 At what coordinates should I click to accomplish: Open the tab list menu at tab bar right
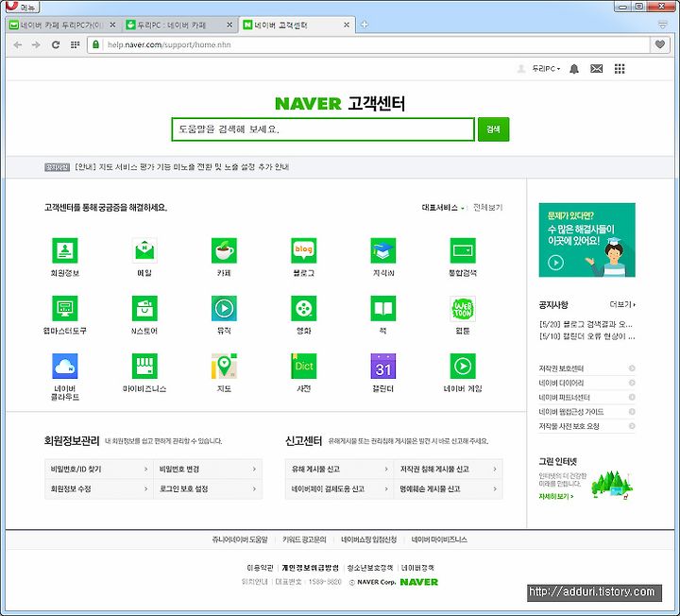pos(662,25)
